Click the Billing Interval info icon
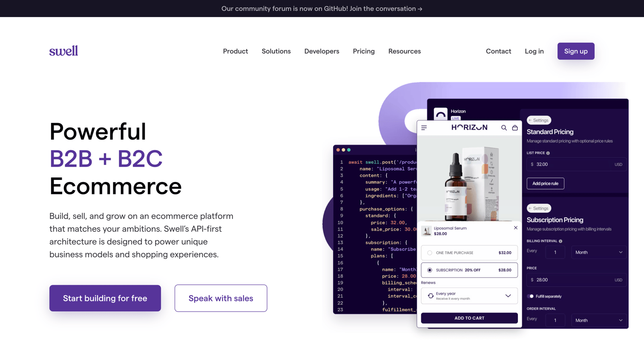 561,241
